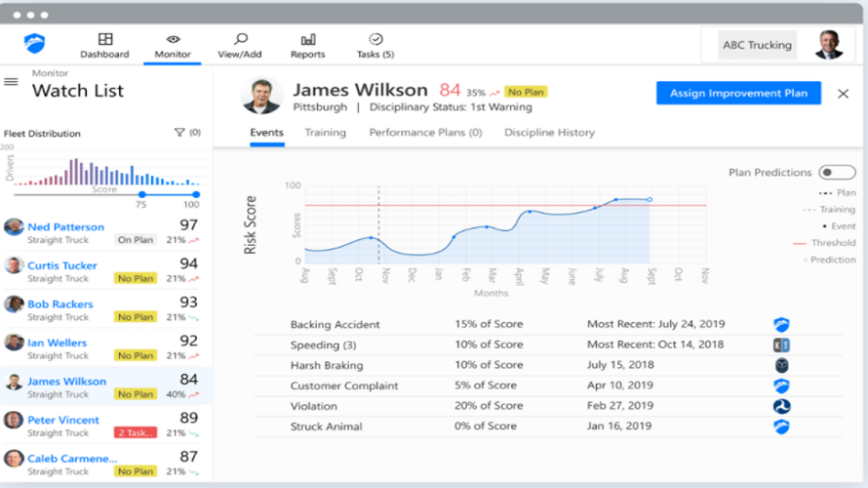
Task: Click the Fleet Distribution filter funnel icon
Action: (179, 133)
